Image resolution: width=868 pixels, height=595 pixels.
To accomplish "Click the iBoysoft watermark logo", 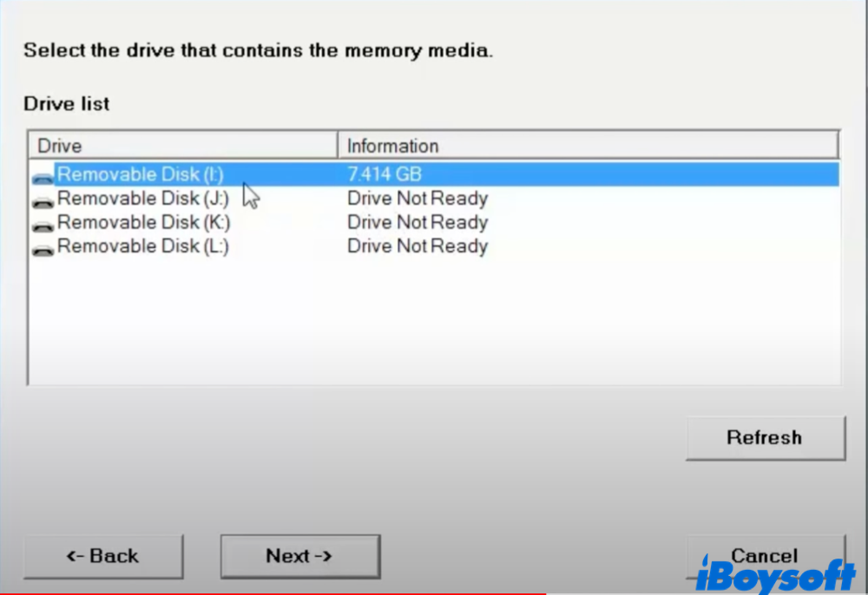I will 775,575.
